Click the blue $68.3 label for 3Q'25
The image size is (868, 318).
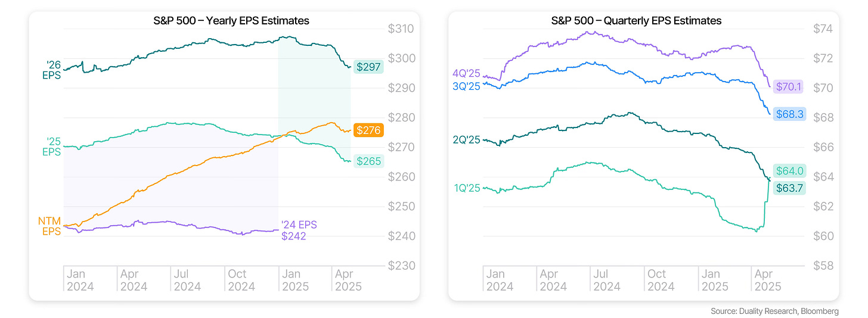(790, 114)
